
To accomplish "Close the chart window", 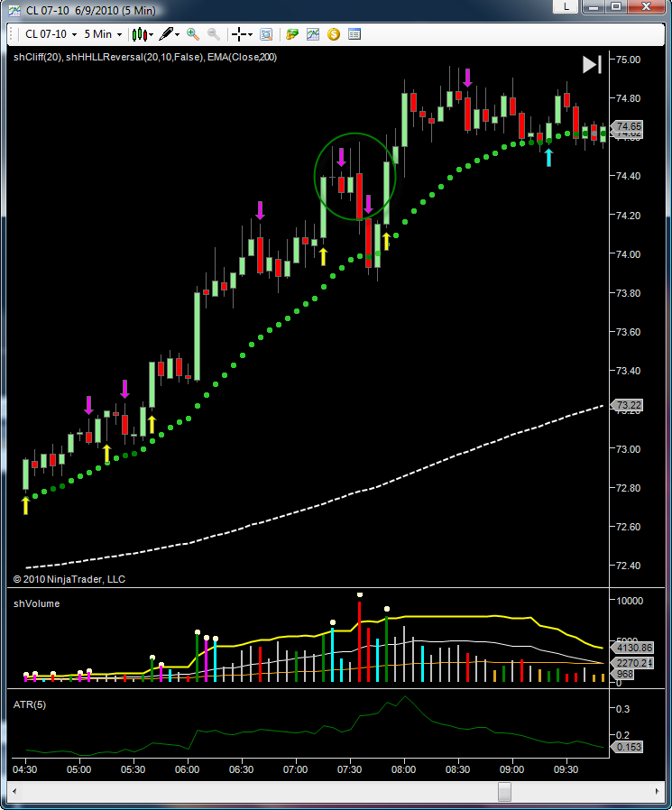I will pos(646,6).
